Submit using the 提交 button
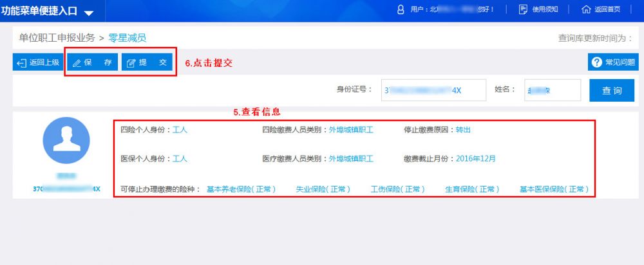The image size is (644, 265). (x=147, y=63)
